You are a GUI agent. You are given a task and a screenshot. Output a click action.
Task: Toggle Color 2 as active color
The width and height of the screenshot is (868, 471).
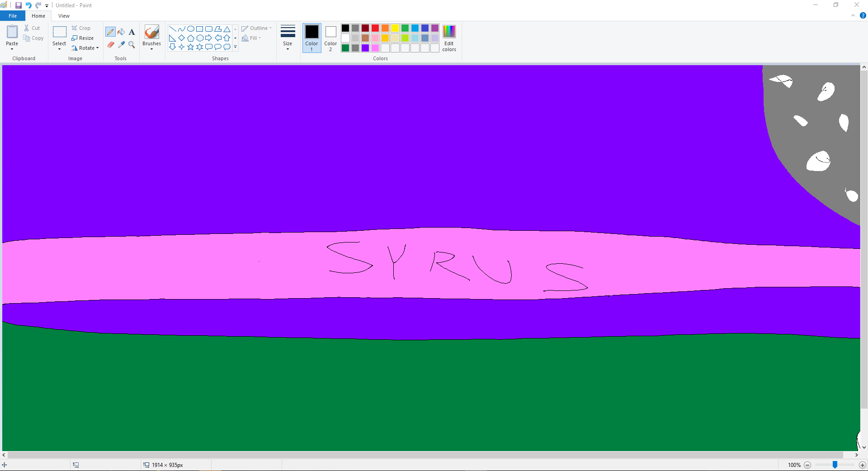click(x=330, y=38)
